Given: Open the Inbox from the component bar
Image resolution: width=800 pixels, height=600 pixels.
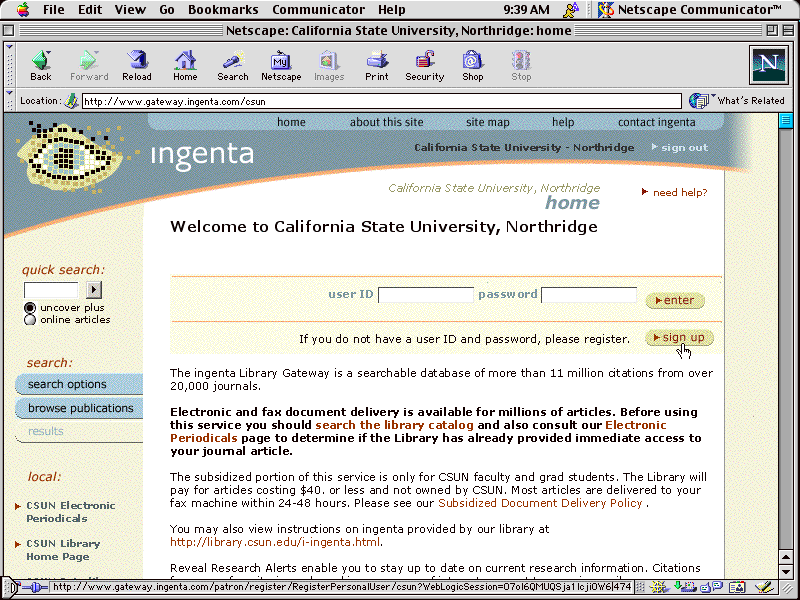Looking at the screenshot, I should (x=684, y=587).
